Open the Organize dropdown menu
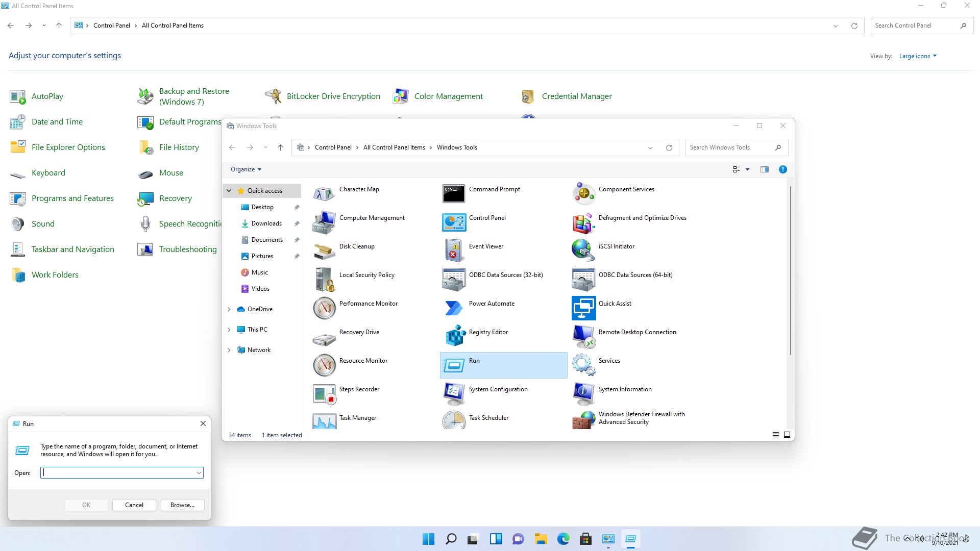 (246, 169)
